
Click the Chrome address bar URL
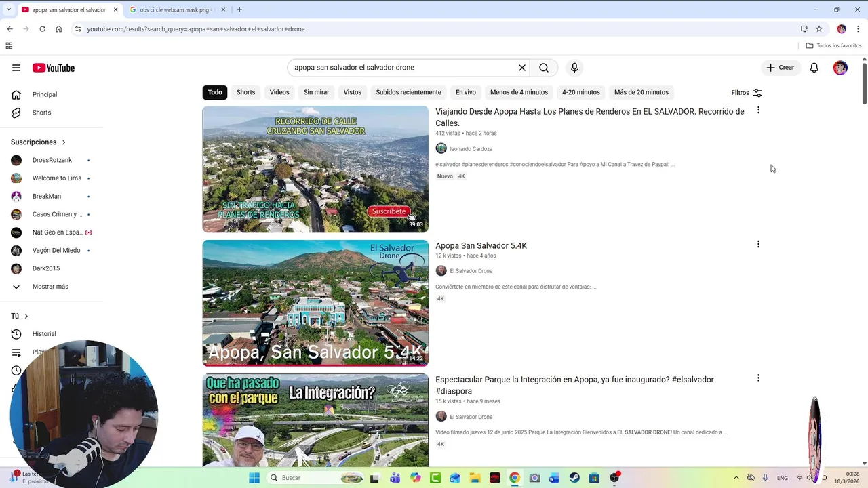[x=196, y=29]
